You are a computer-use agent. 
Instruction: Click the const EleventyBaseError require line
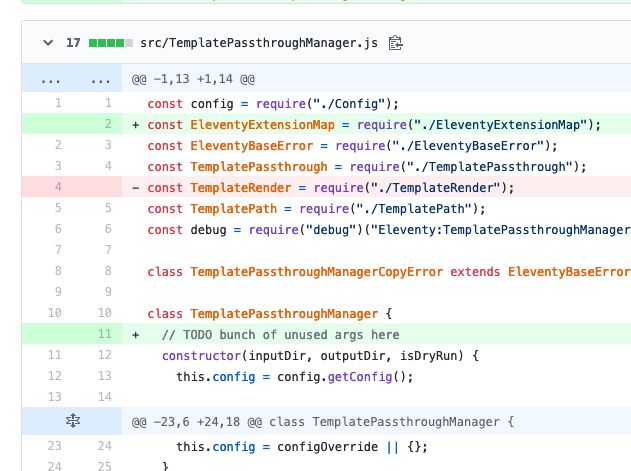pos(352,146)
